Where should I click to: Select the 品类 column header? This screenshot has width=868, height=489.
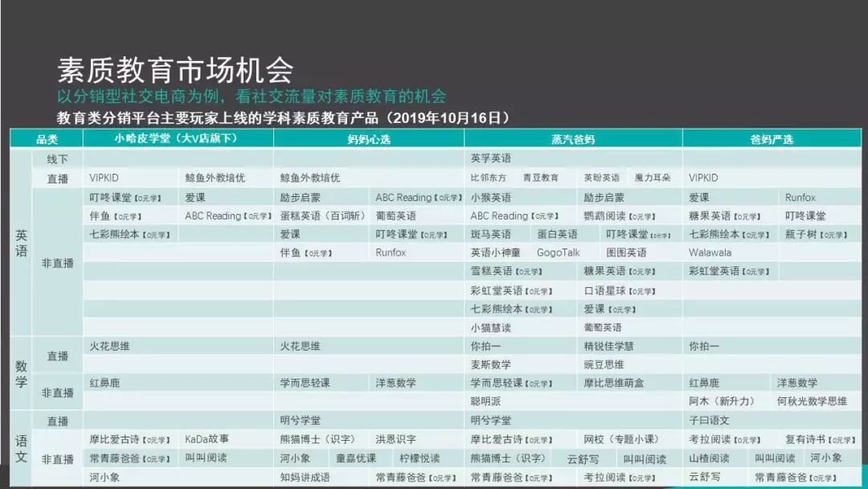(x=47, y=139)
